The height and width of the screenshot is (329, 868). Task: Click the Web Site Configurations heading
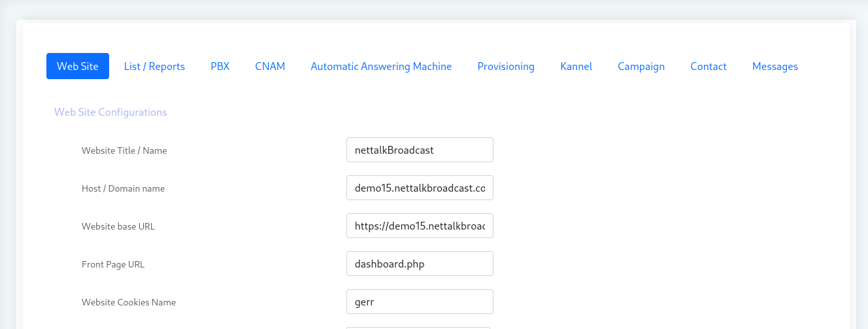coord(110,112)
